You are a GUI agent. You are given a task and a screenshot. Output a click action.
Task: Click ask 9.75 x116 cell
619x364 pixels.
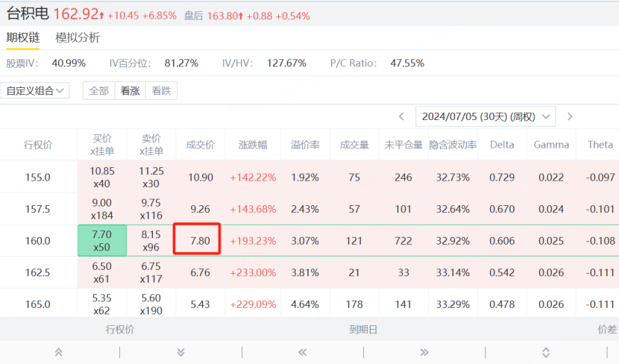[151, 209]
